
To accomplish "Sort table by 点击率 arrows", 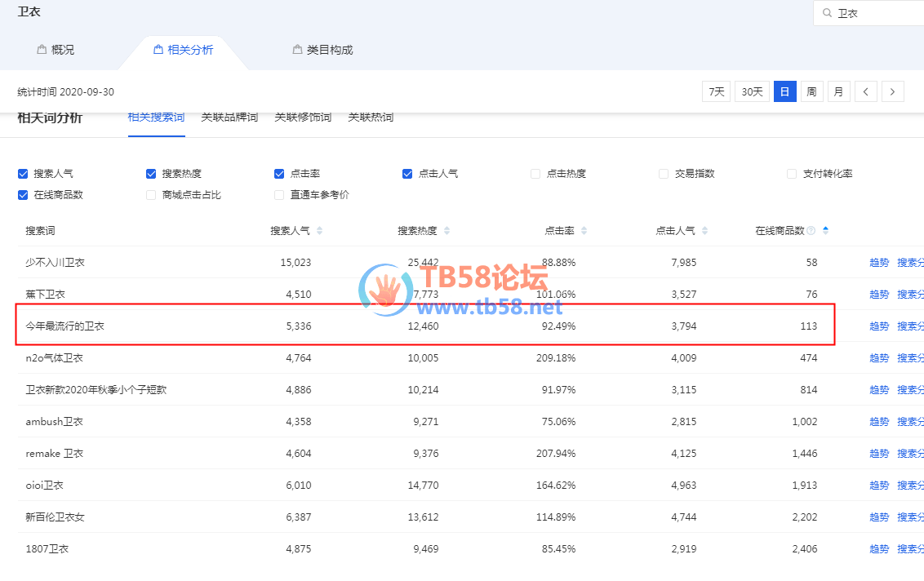I will click(584, 230).
